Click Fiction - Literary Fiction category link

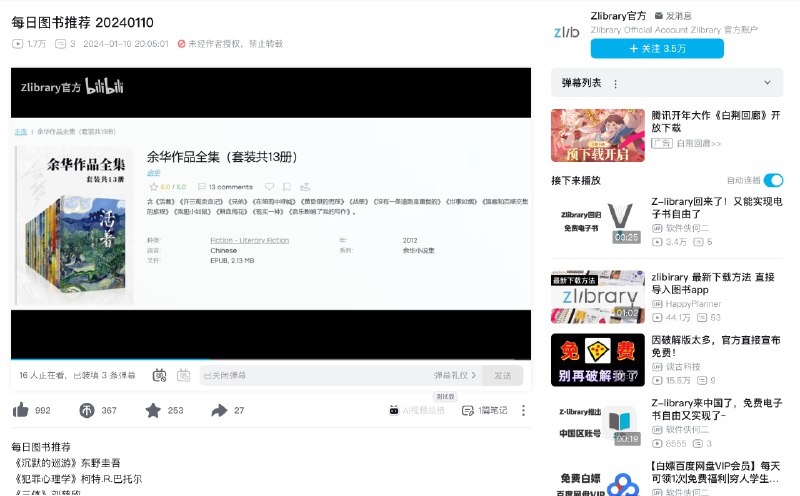tap(249, 240)
